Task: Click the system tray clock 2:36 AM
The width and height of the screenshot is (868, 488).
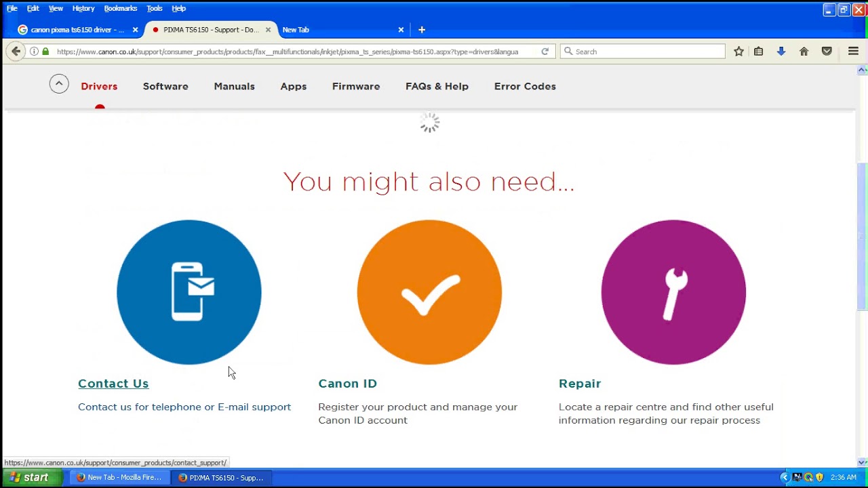Action: 844,477
